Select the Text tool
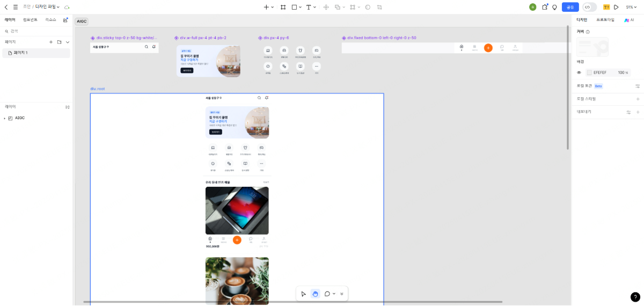Image resolution: width=644 pixels, height=306 pixels. (x=309, y=7)
